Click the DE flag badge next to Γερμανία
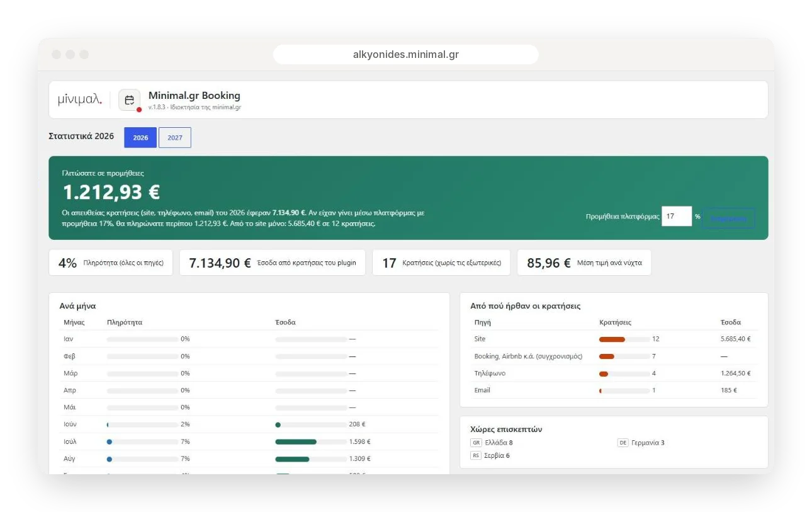The image size is (812, 512). (623, 443)
